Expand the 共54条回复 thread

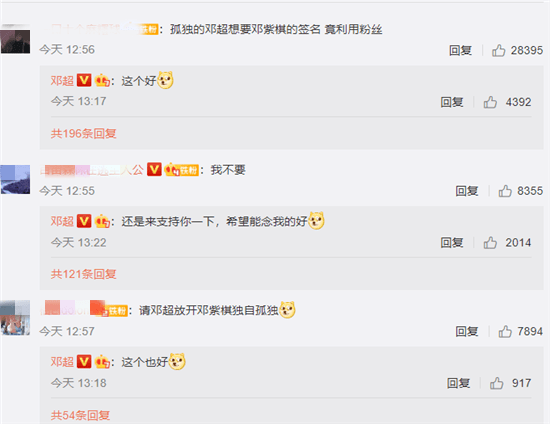point(80,415)
